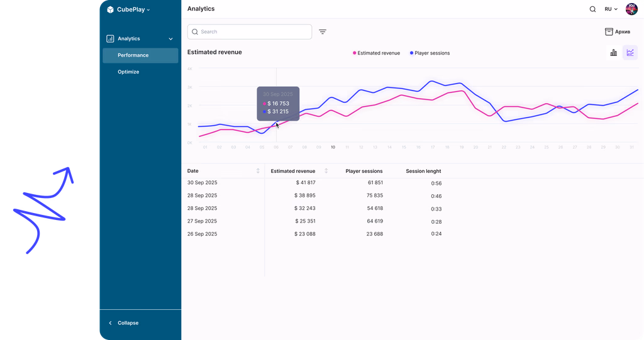Click the 0:24 session length cell
The image size is (644, 340).
[x=436, y=234]
